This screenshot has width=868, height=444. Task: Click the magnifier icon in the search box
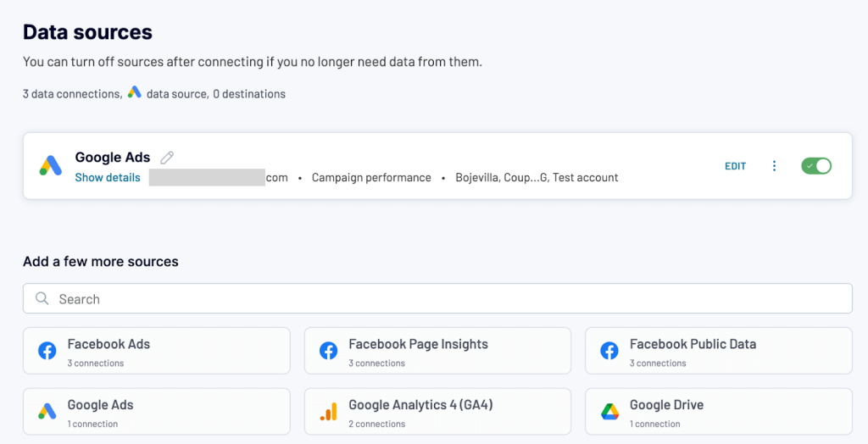coord(42,298)
